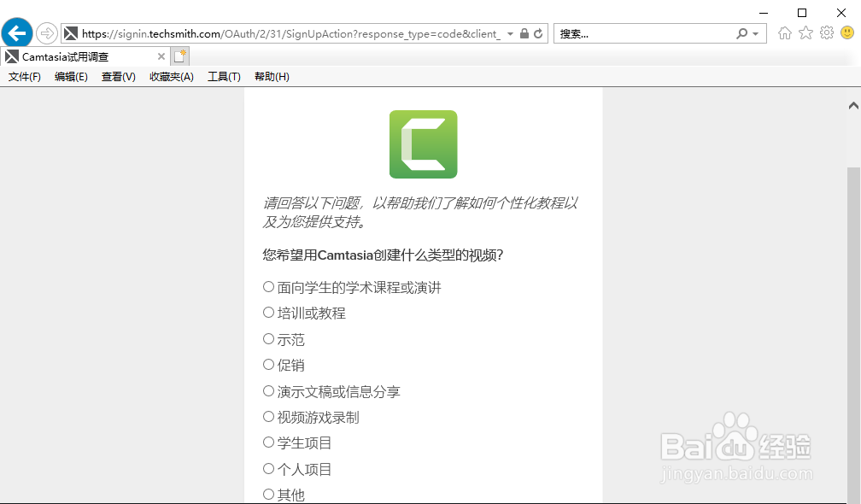Viewport: 861px width, 504px height.
Task: Open favorites with the star icon
Action: click(805, 33)
